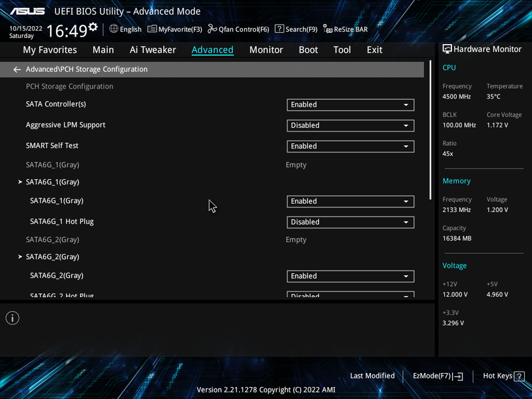Open the Aggressive LPM Support dropdown
Viewport: 532px width, 399px height.
[350, 125]
